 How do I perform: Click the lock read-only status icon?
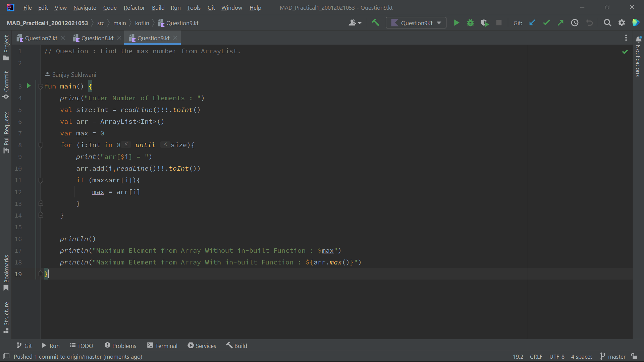click(x=634, y=356)
